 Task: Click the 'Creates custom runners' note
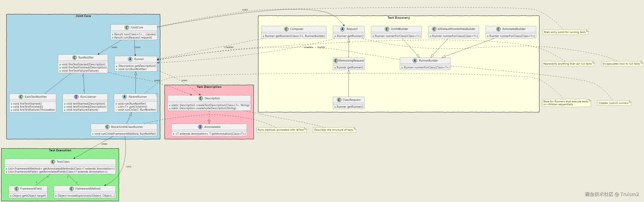coord(614,103)
